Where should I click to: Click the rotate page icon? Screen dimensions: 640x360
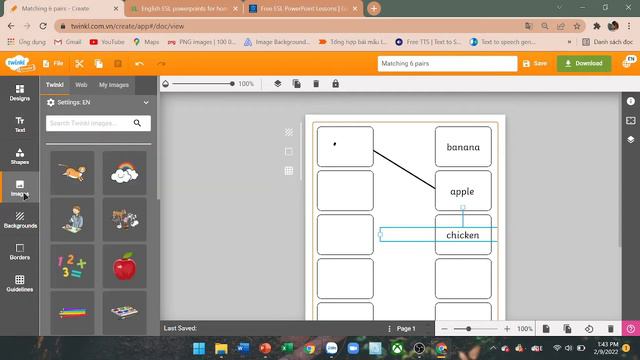[589, 329]
